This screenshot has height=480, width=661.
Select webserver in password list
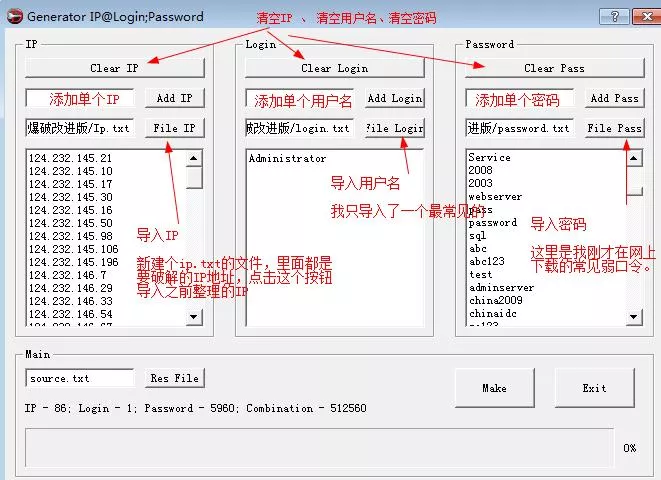[495, 196]
